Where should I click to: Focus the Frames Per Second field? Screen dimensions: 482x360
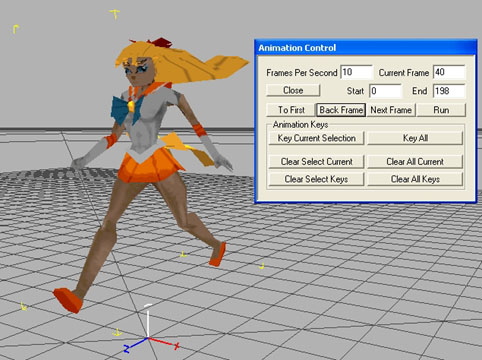356,72
